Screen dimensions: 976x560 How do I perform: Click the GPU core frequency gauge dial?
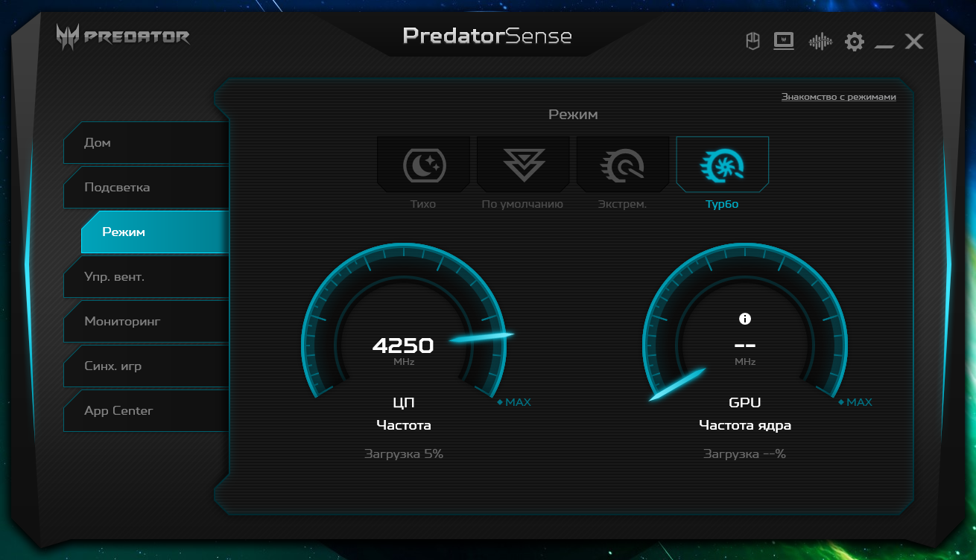(745, 320)
